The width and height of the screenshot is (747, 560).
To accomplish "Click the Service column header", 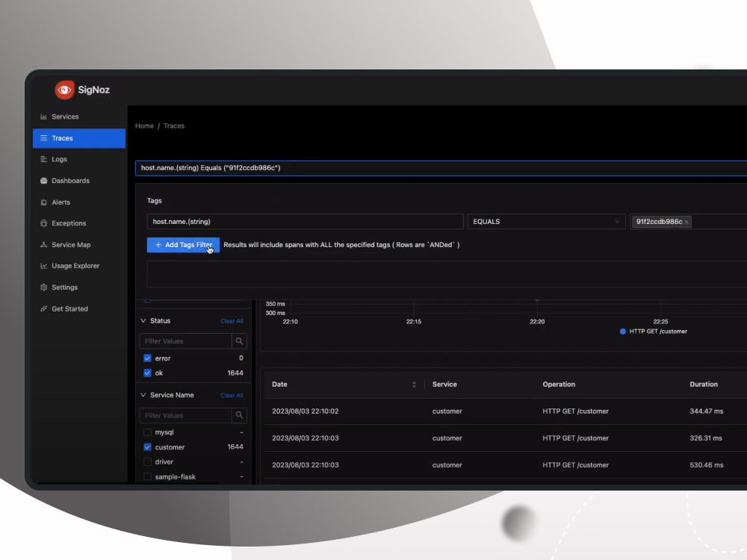I will (x=444, y=385).
